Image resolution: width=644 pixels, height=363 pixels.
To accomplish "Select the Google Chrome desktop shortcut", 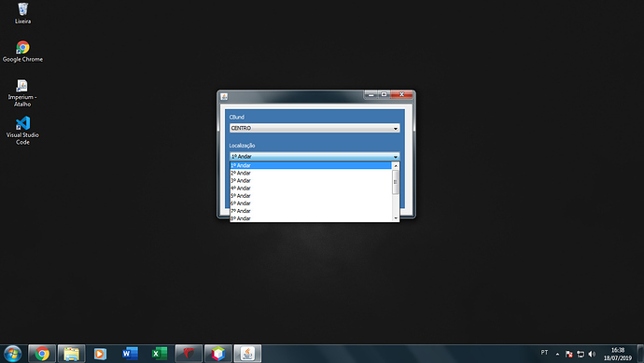I will pos(22,51).
